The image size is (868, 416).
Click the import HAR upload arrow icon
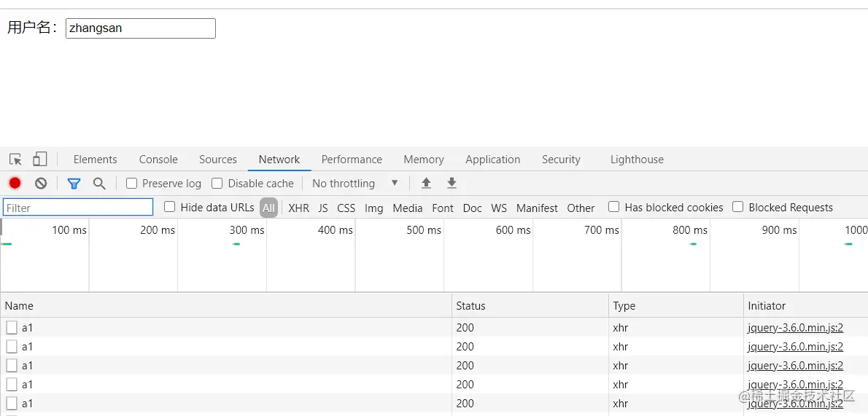[426, 183]
